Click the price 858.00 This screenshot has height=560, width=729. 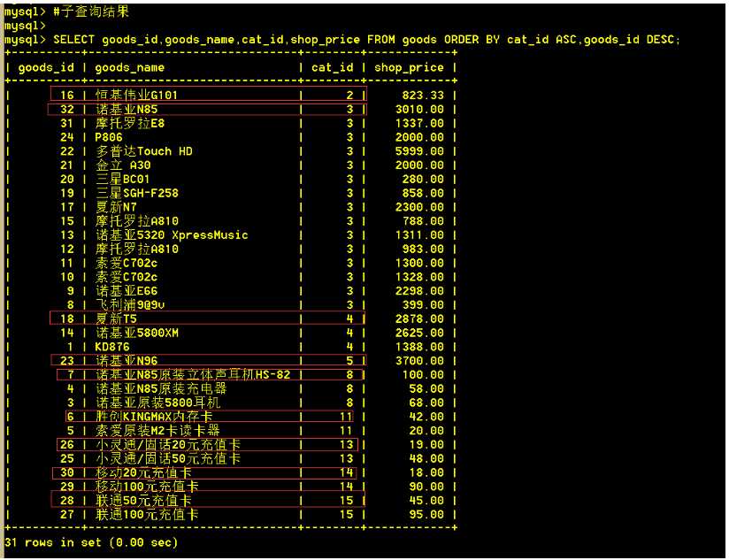423,193
